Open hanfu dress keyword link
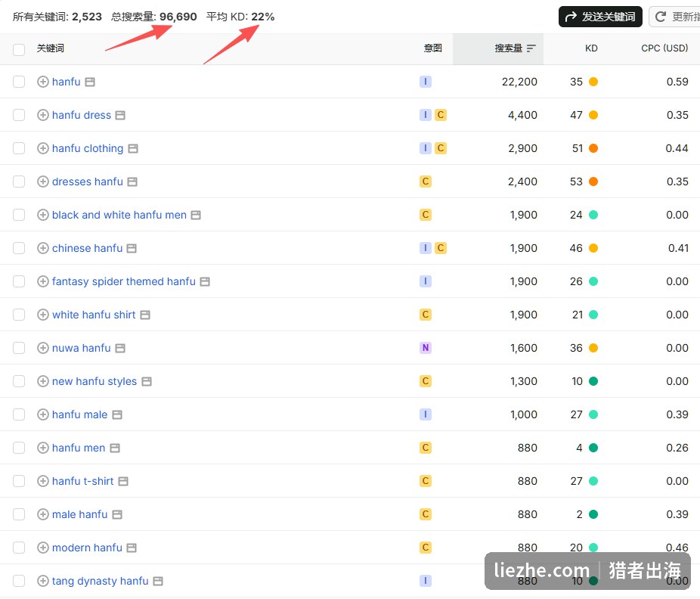Image resolution: width=700 pixels, height=599 pixels. [81, 115]
